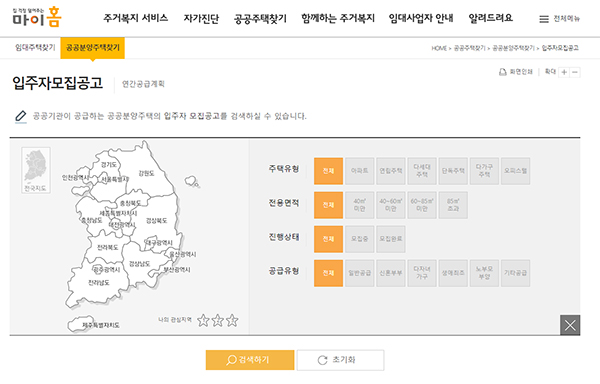Click the plus icon to enlarge text
This screenshot has height=384, width=600.
pyautogui.click(x=564, y=72)
